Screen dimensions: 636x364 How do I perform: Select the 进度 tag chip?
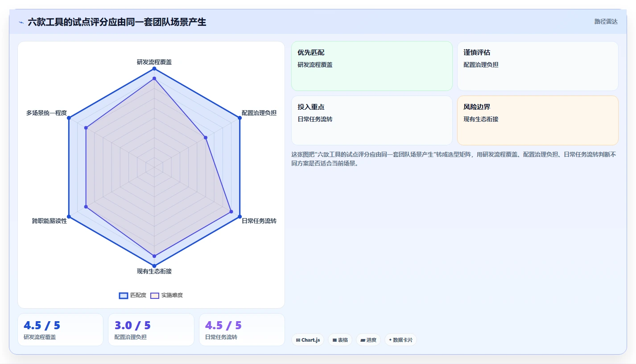(x=368, y=340)
